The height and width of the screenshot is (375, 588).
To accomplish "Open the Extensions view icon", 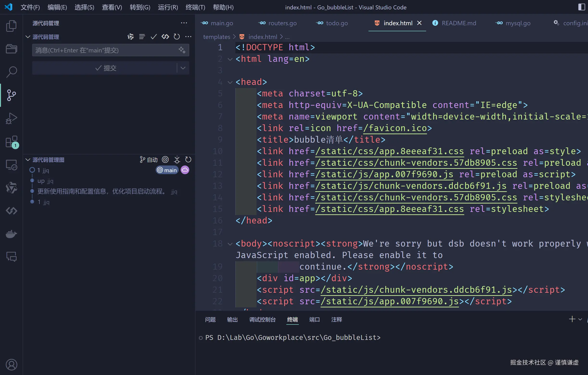I will [11, 142].
